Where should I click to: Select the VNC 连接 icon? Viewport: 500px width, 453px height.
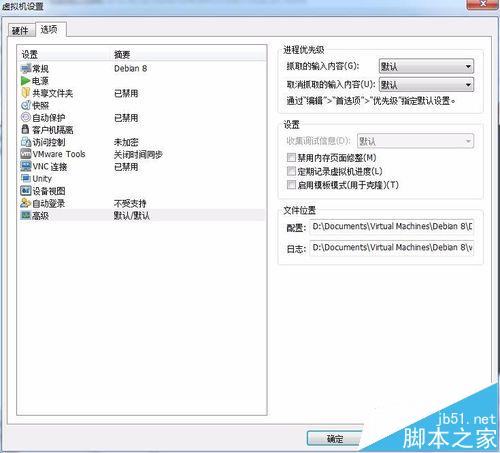(x=26, y=166)
